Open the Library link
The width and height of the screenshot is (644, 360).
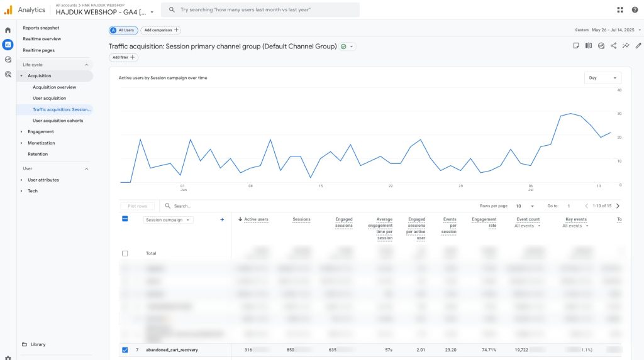point(38,344)
